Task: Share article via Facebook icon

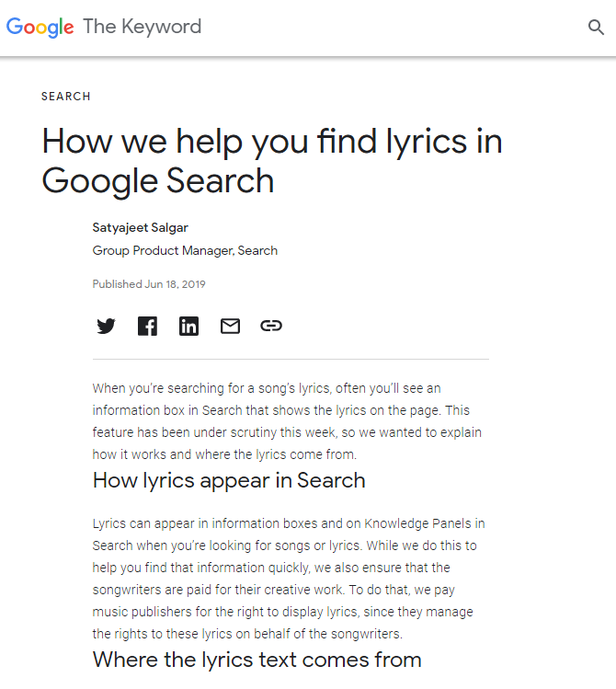Action: (x=147, y=326)
